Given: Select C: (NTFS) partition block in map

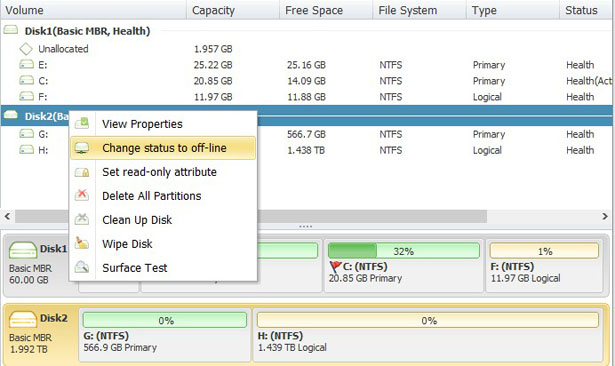Looking at the screenshot, I should [404, 266].
